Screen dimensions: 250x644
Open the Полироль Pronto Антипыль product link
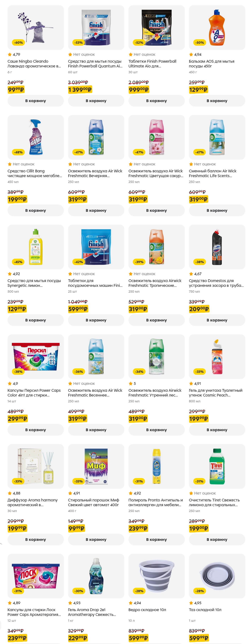156,502
